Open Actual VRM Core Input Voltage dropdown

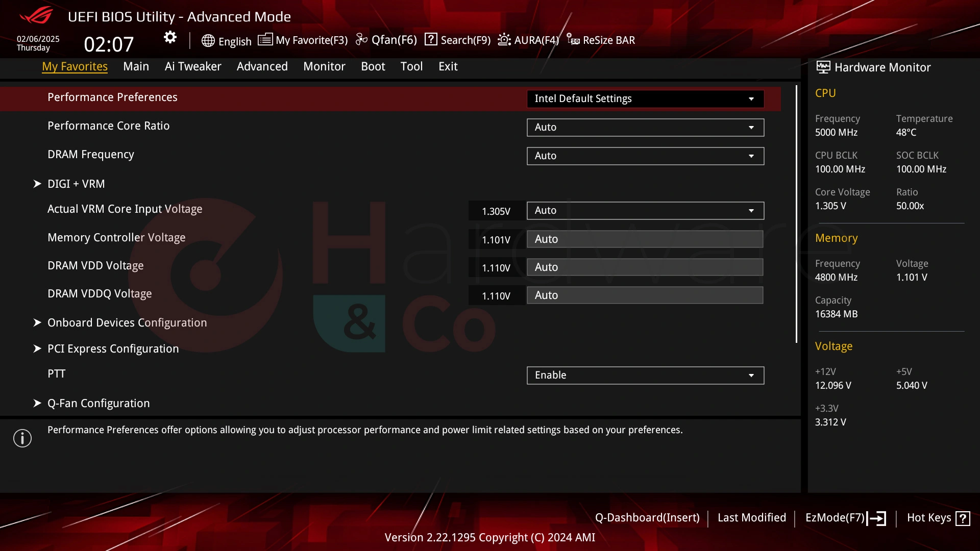(645, 210)
